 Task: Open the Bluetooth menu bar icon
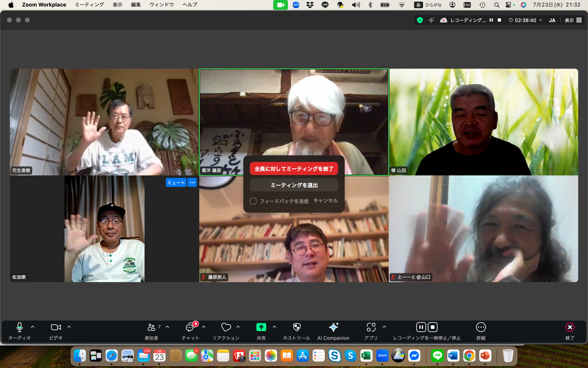tap(370, 5)
